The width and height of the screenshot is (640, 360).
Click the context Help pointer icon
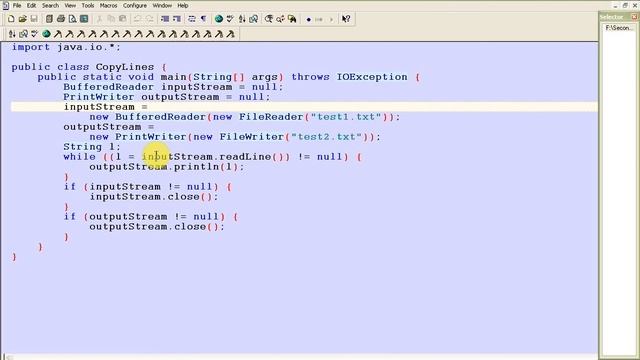pyautogui.click(x=346, y=19)
